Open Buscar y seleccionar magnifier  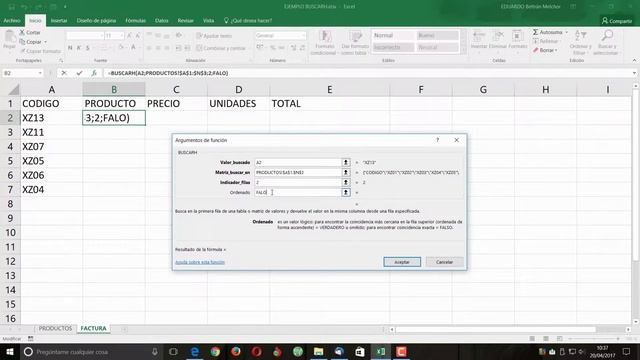point(606,42)
